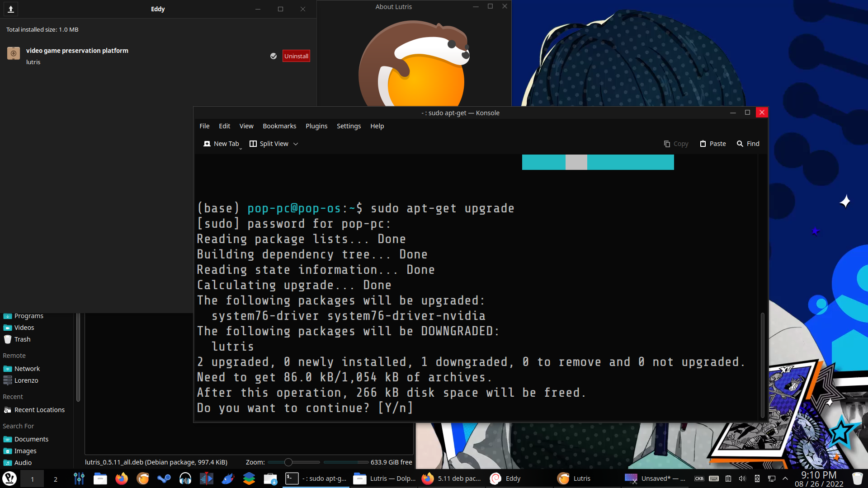Screen dimensions: 868x488
Task: Expand the Split View dropdown arrow
Action: 296,144
